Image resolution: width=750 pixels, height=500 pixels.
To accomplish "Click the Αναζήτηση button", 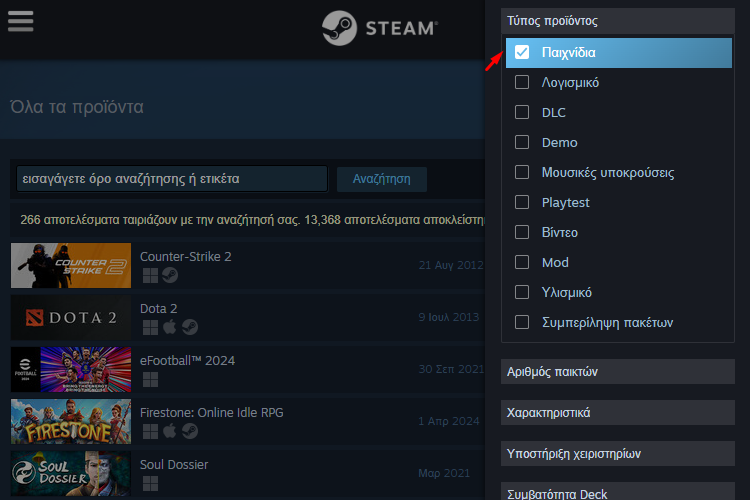I will click(x=382, y=179).
